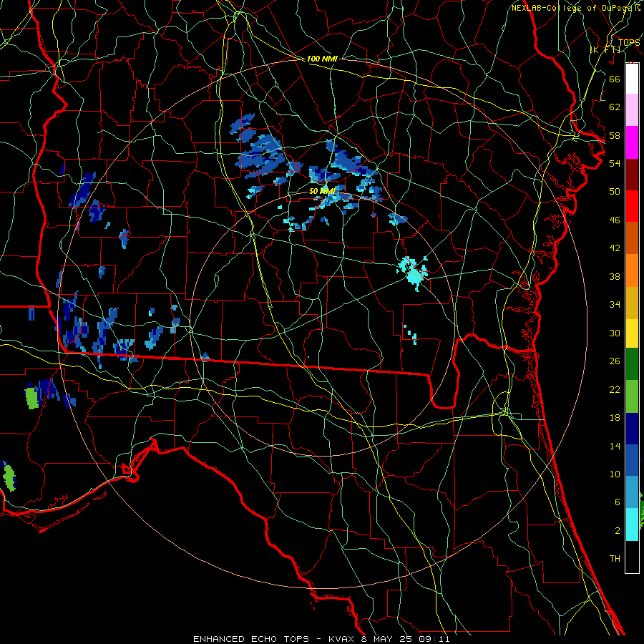Image resolution: width=644 pixels, height=644 pixels.
Task: Click the '26' legend value
Action: click(x=615, y=361)
